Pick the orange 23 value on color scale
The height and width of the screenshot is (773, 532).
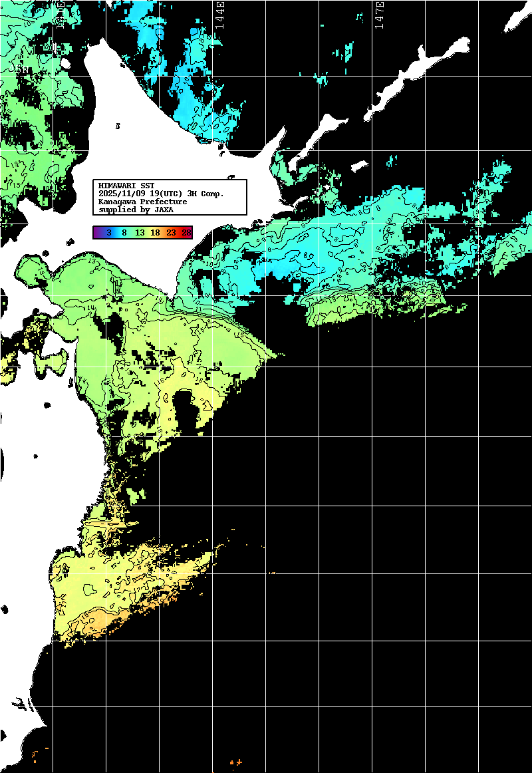[171, 232]
